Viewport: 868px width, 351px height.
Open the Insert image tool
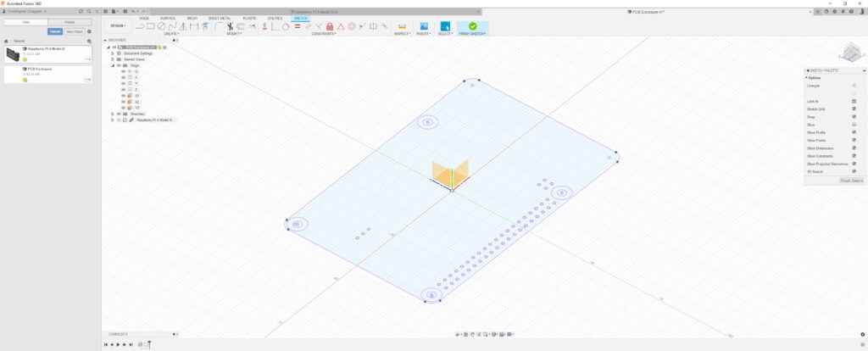coord(424,26)
